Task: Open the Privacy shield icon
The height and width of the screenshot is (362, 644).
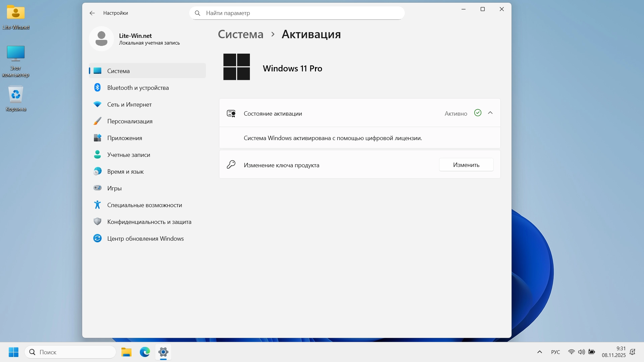Action: [x=97, y=222]
